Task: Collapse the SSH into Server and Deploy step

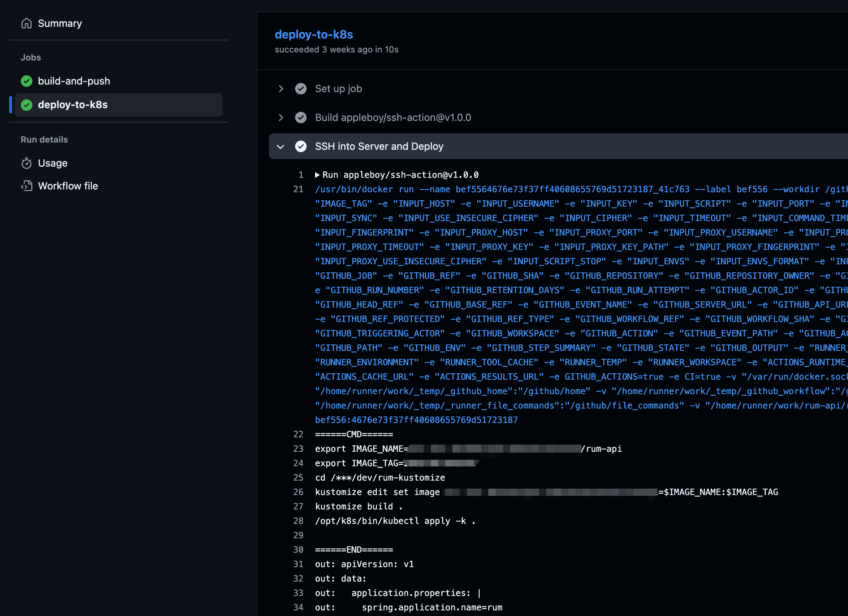Action: point(281,147)
